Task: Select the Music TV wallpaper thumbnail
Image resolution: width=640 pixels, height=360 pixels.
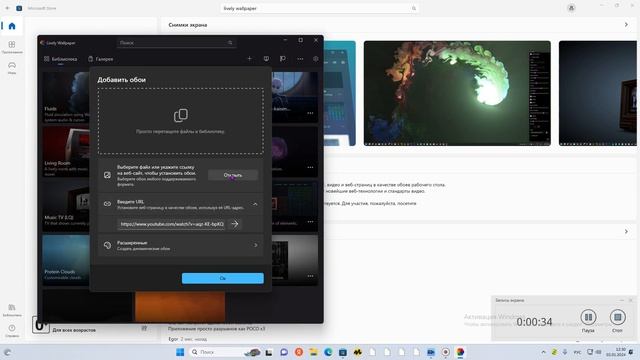Action: point(66,206)
